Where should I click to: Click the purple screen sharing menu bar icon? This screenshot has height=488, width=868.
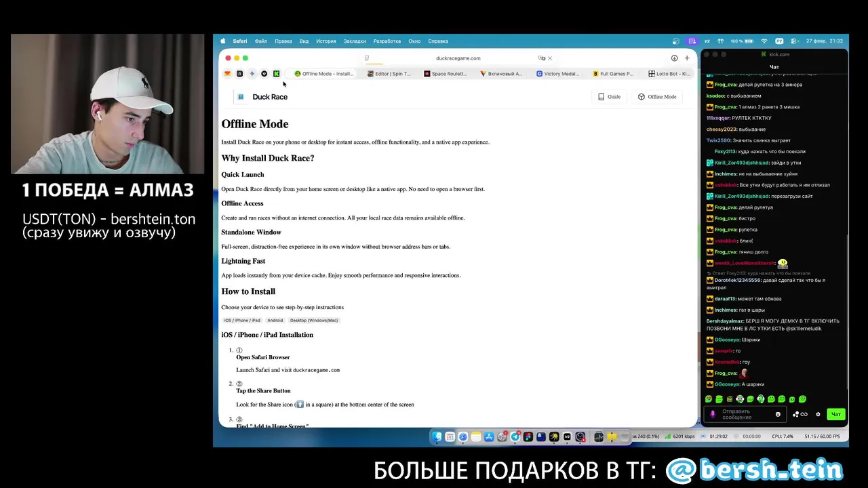click(692, 41)
